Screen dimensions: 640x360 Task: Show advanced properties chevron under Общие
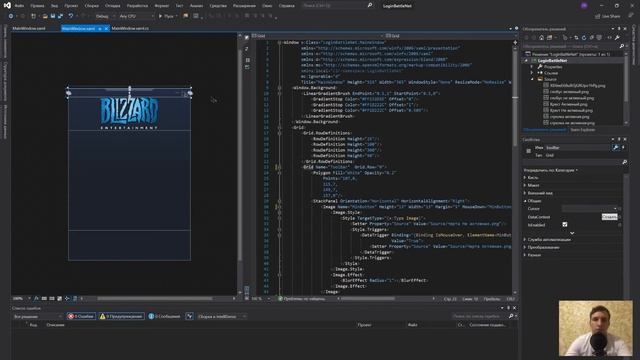click(572, 233)
